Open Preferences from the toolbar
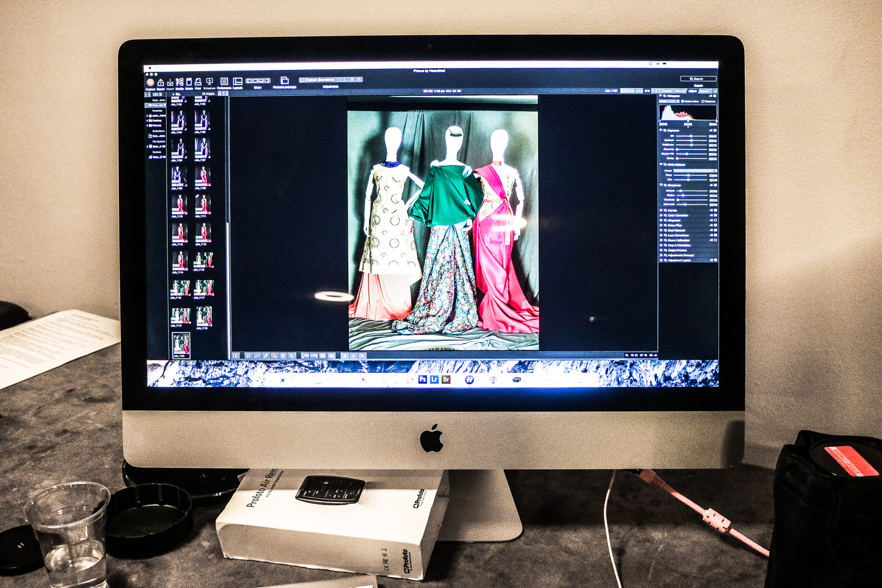The image size is (882, 588). pos(224,82)
